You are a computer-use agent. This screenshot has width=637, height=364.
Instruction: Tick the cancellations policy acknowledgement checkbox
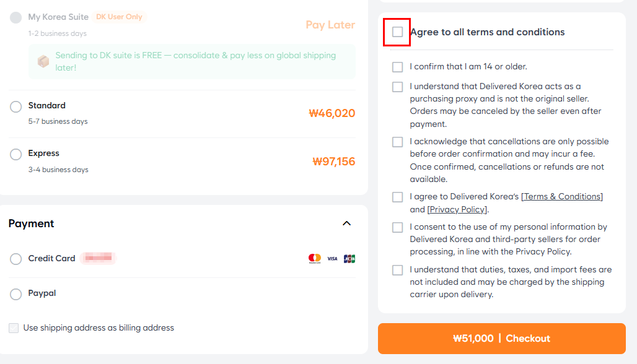[397, 142]
